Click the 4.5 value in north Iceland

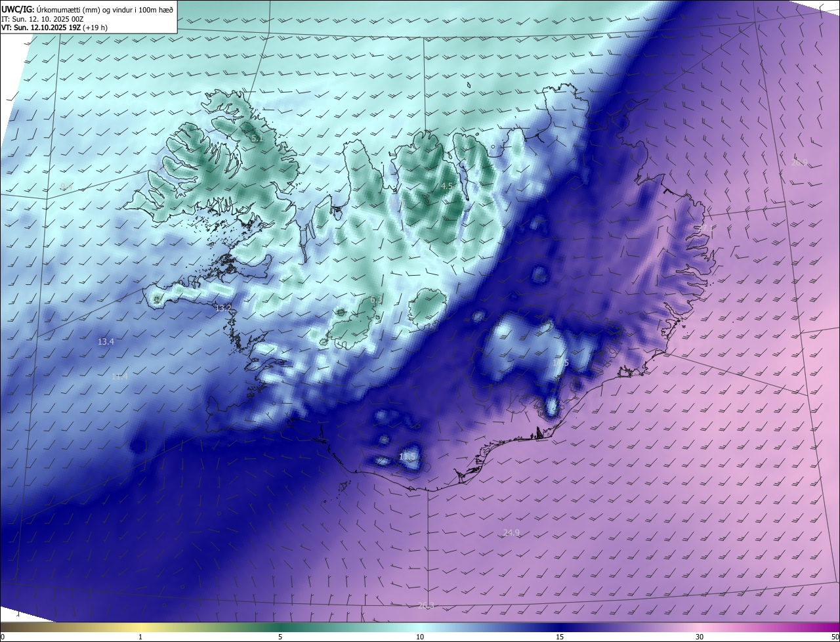point(447,186)
